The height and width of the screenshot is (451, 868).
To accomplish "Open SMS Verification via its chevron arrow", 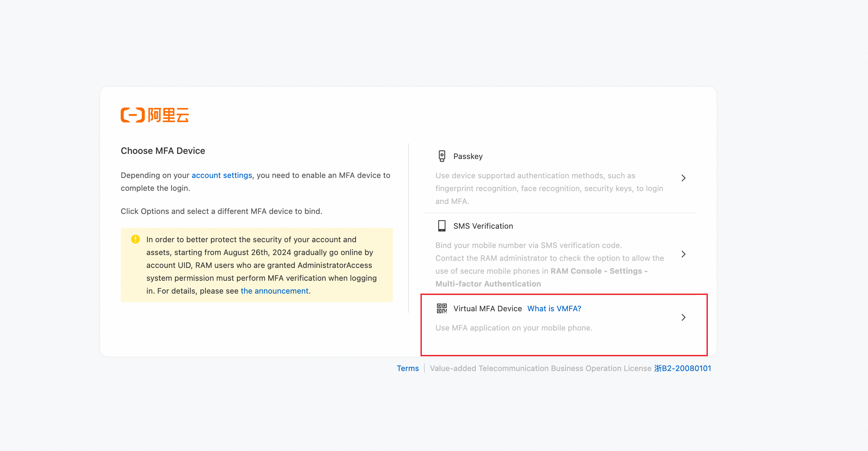I will pyautogui.click(x=683, y=254).
